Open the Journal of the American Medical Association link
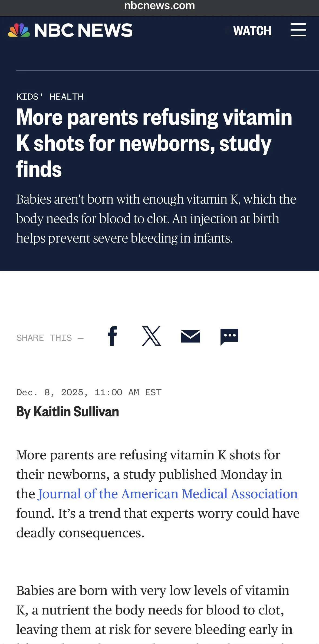Screen dimensions: 319x644 167,493
